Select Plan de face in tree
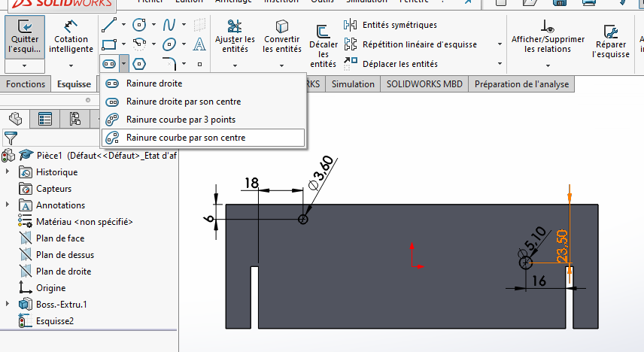 (60, 238)
